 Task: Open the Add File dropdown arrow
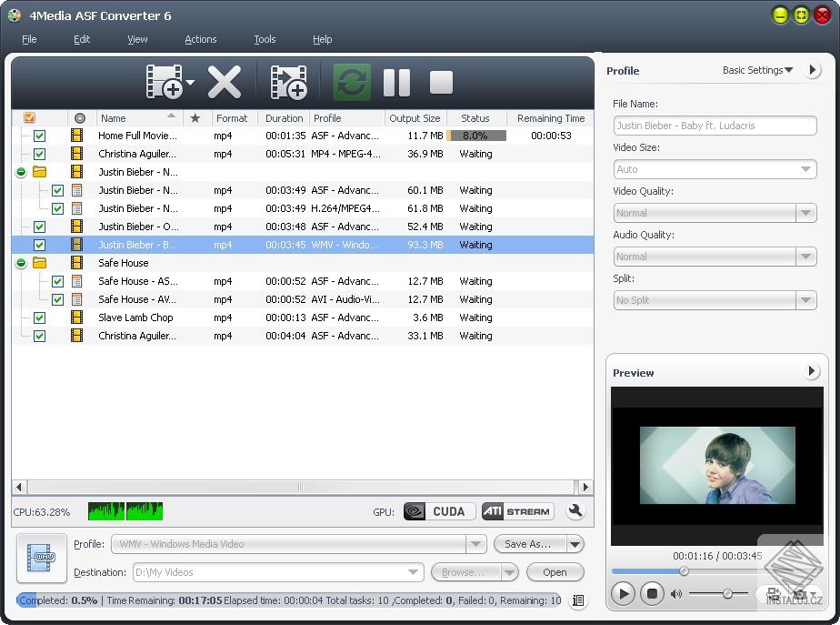tap(190, 83)
